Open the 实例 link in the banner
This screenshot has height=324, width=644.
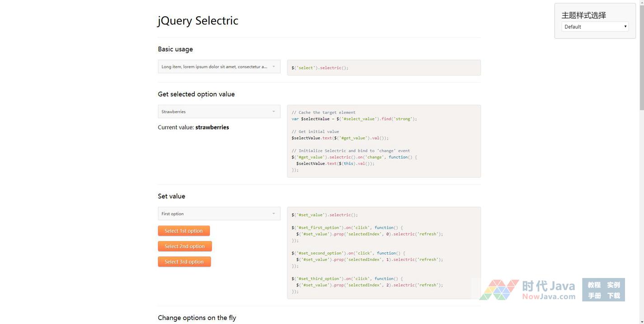[x=613, y=285]
